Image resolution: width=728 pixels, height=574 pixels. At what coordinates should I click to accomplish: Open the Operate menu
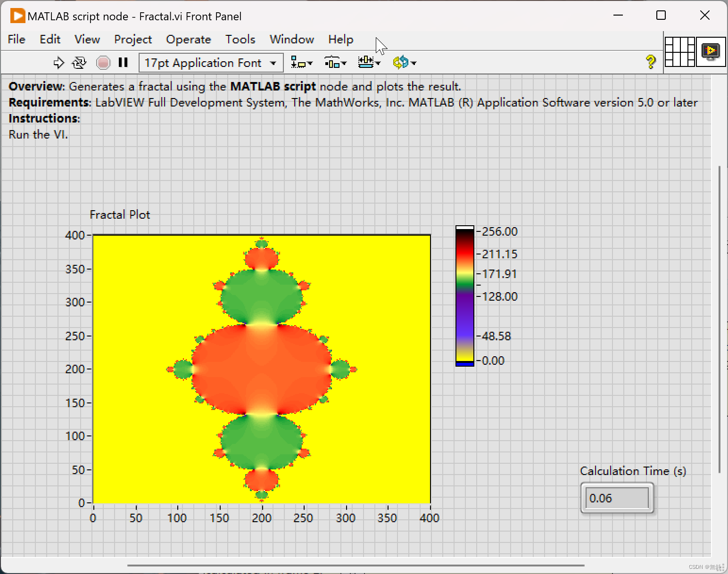tap(189, 40)
